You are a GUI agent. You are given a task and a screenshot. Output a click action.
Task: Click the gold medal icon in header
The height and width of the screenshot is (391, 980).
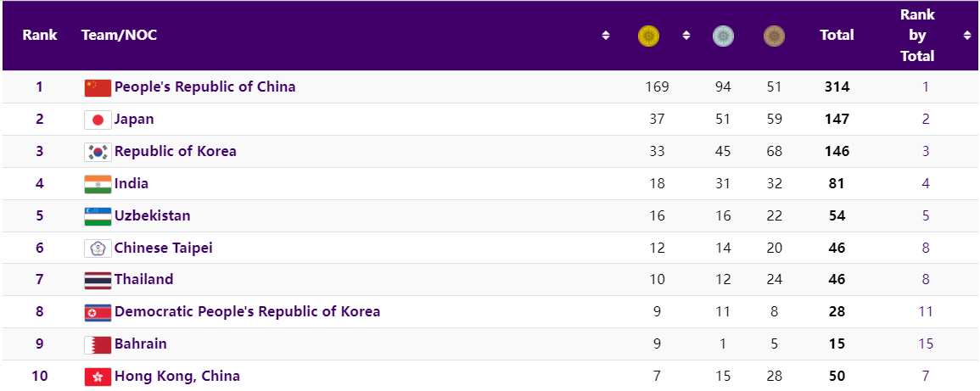pos(648,36)
